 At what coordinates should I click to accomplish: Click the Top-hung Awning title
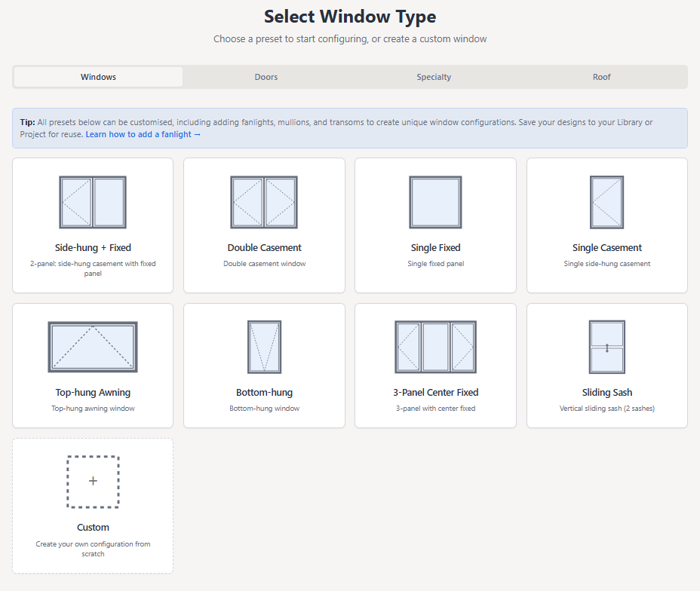[93, 393]
